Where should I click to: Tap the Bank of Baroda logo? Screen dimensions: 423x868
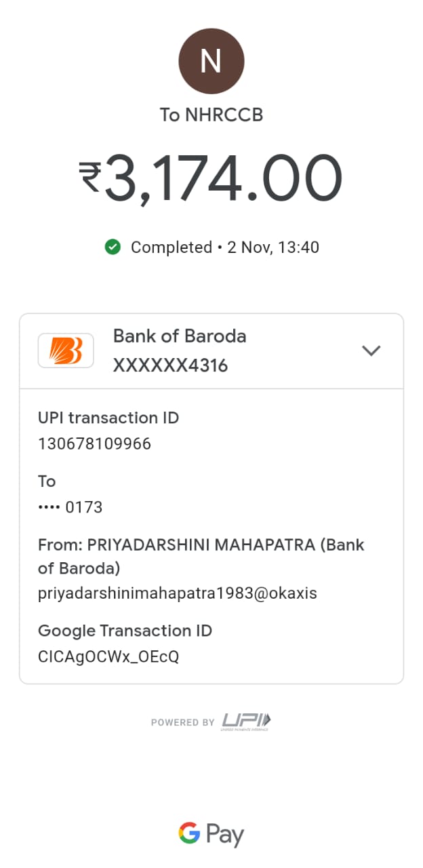tap(66, 351)
